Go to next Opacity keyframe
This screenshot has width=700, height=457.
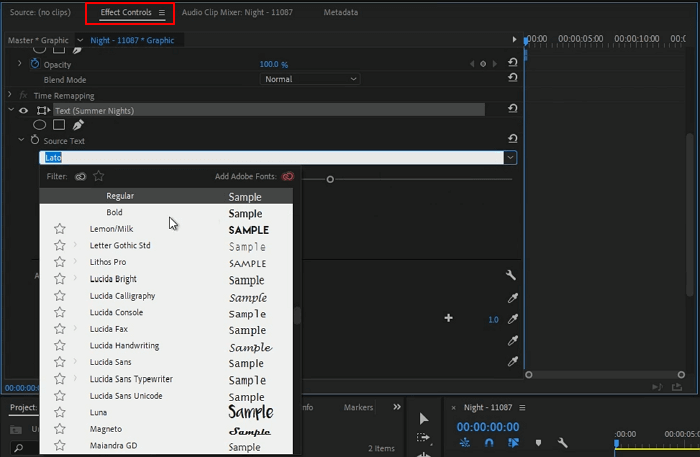click(x=495, y=64)
